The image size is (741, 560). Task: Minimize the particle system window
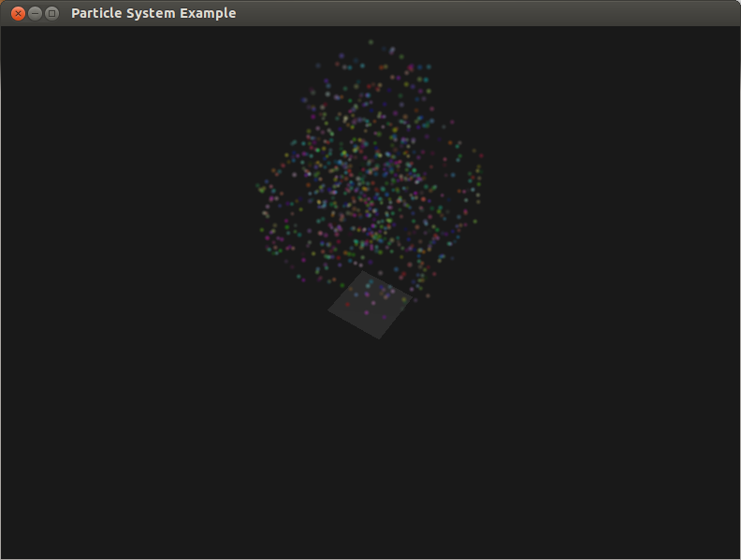click(35, 13)
